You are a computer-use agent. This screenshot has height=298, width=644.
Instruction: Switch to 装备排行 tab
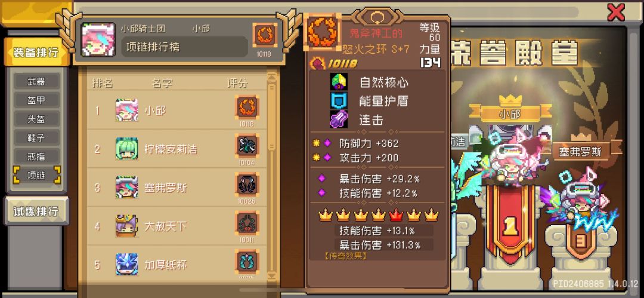(x=36, y=53)
